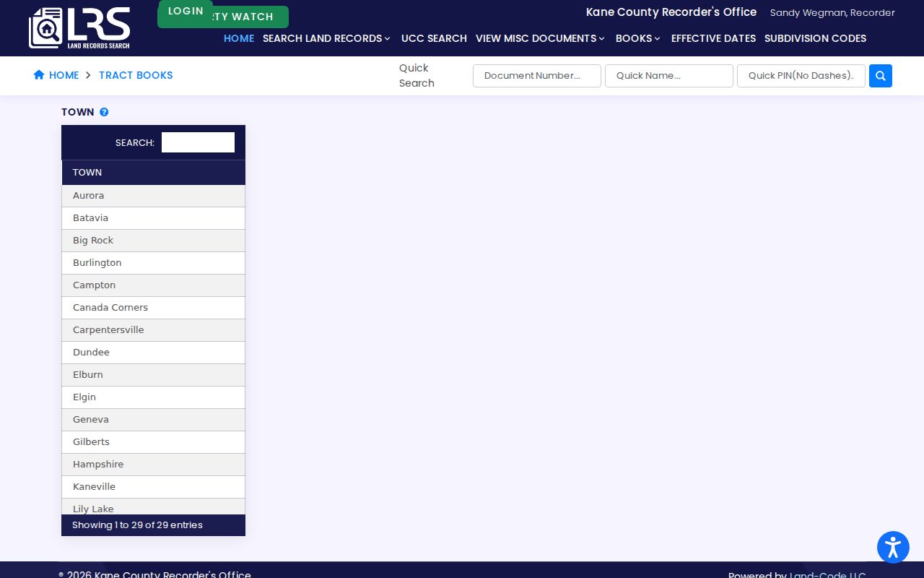The width and height of the screenshot is (924, 578).
Task: Select Carpentersville in the town list
Action: click(153, 330)
